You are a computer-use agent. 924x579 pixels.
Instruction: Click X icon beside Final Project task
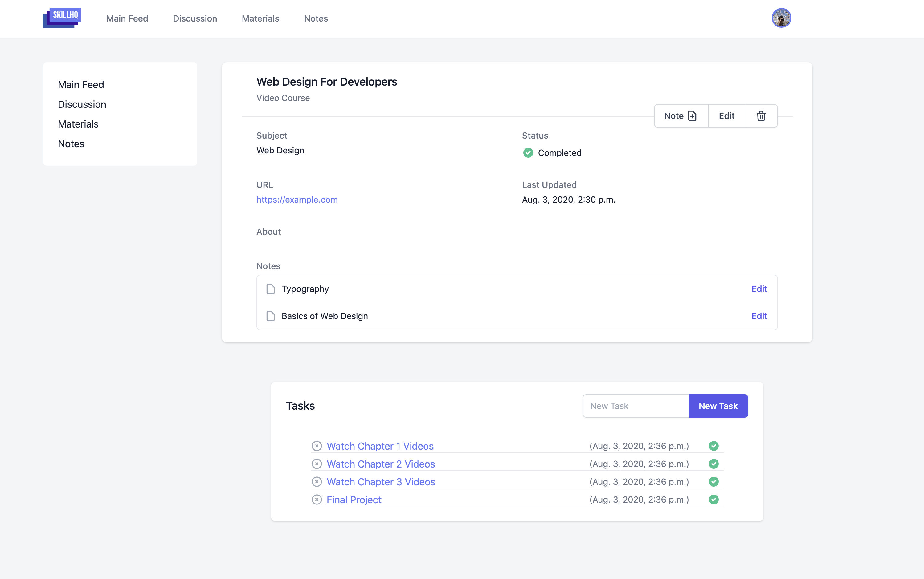pos(317,499)
